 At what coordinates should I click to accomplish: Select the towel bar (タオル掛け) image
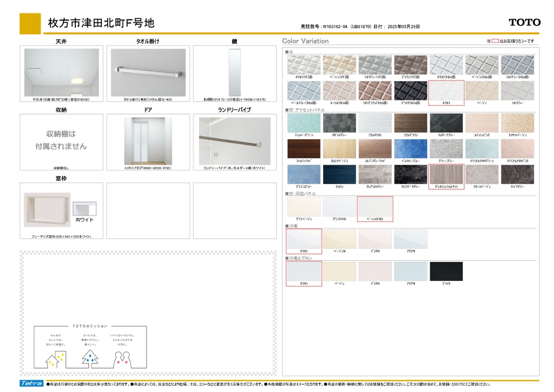click(x=148, y=72)
